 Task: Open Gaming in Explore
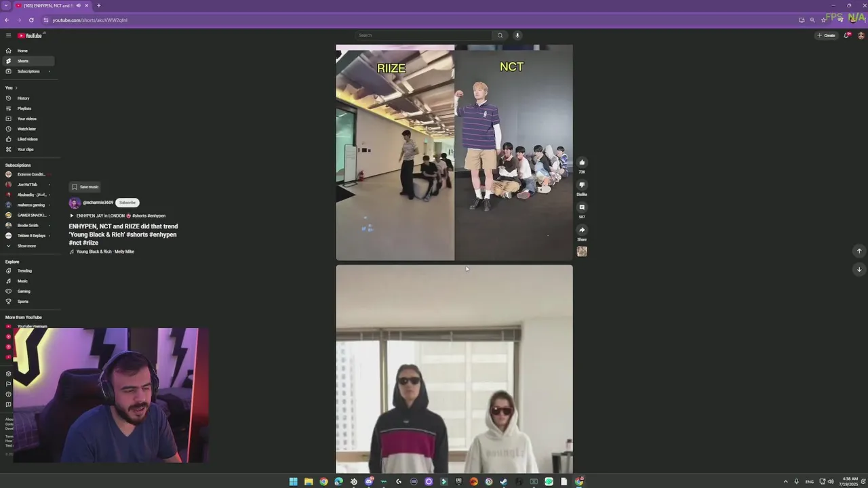(x=27, y=291)
